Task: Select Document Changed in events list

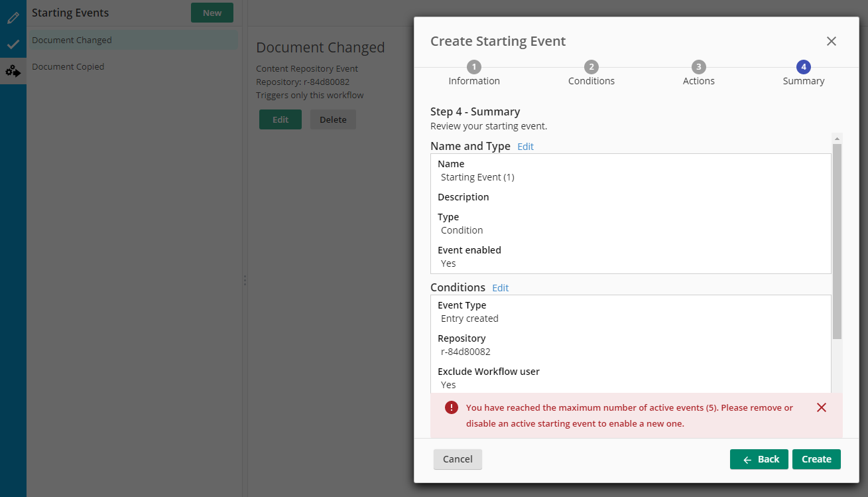Action: pyautogui.click(x=133, y=40)
